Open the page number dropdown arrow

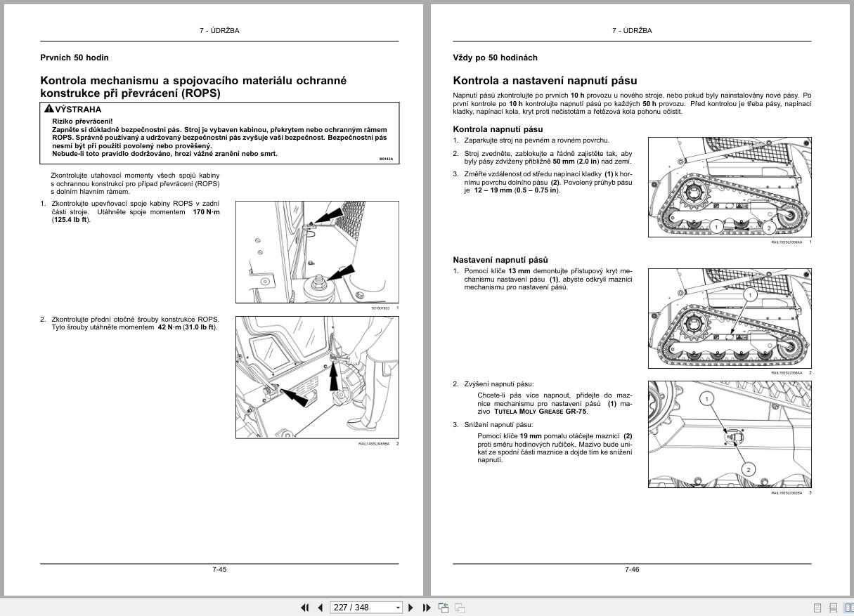tap(399, 608)
